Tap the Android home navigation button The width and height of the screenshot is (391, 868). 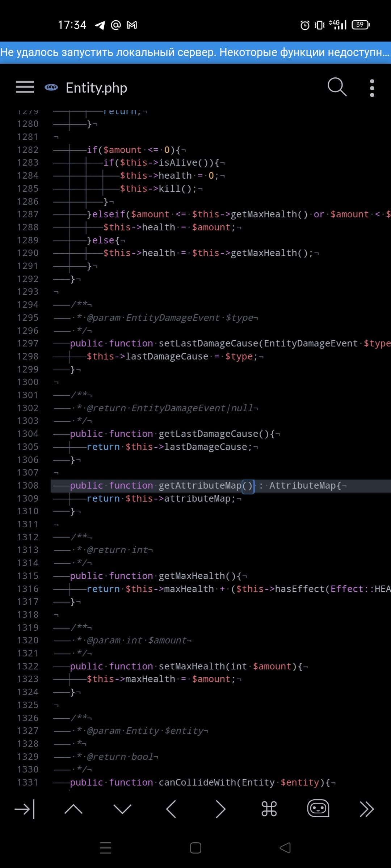[x=195, y=848]
